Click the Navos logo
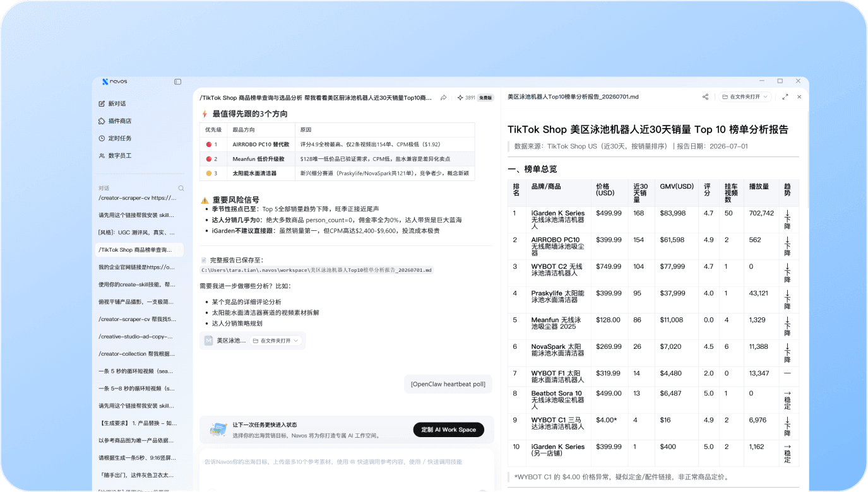 [x=114, y=81]
